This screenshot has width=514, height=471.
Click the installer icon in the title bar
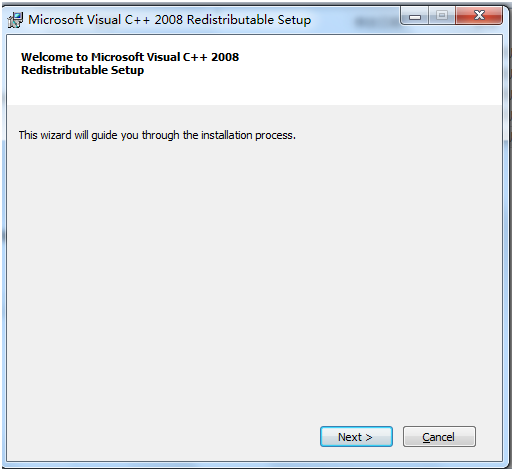pos(15,20)
